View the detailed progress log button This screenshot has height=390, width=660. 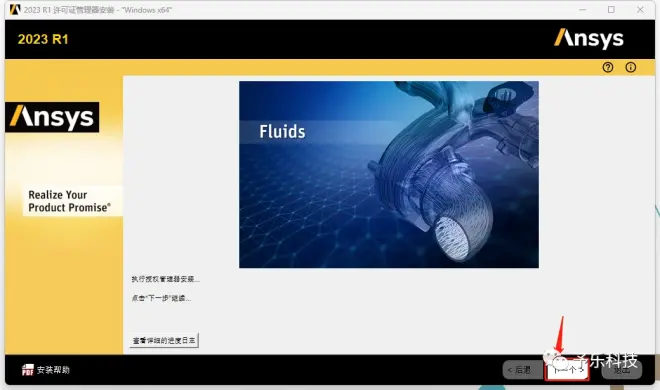pos(164,340)
